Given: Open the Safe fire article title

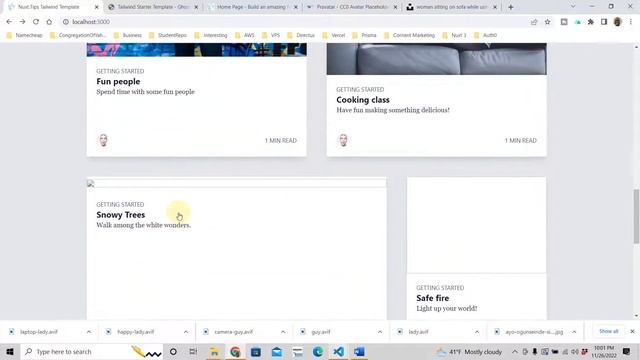Looking at the screenshot, I should coord(433,298).
